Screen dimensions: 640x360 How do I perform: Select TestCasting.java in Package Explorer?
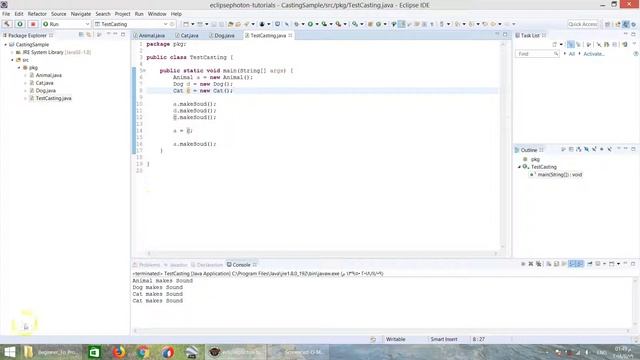53,98
